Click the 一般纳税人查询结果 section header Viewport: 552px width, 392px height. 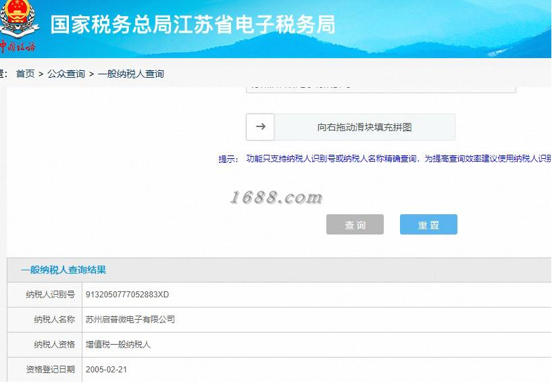pyautogui.click(x=64, y=270)
